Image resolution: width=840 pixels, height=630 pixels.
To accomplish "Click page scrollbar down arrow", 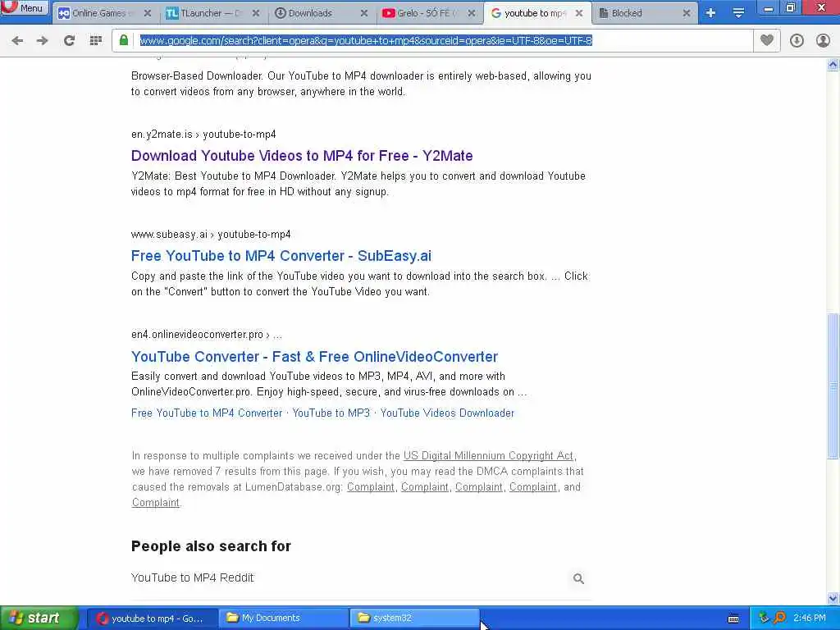I will pos(833,598).
